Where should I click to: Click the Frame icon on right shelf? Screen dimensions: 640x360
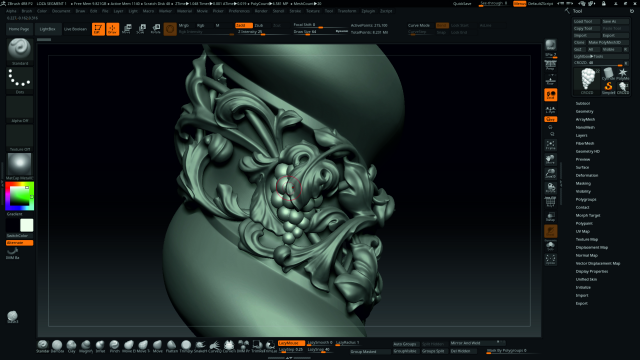[x=551, y=145]
